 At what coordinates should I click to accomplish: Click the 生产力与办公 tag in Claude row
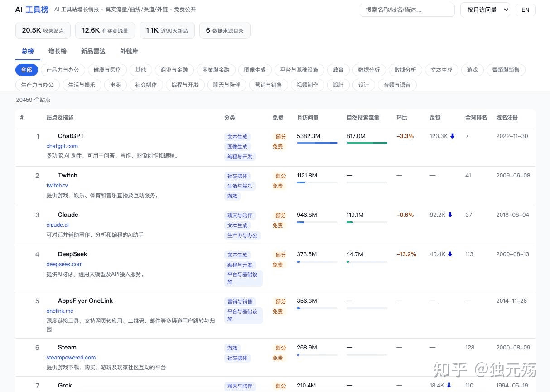click(x=242, y=235)
